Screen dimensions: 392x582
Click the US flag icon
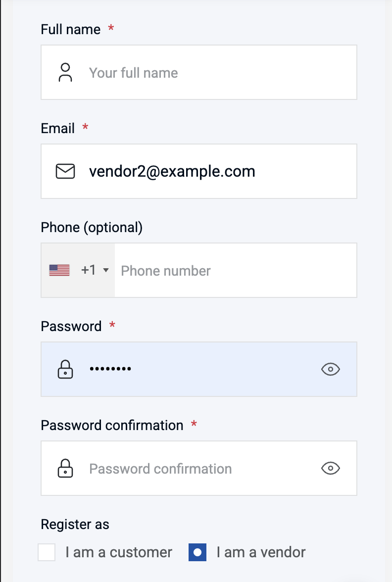click(x=59, y=270)
